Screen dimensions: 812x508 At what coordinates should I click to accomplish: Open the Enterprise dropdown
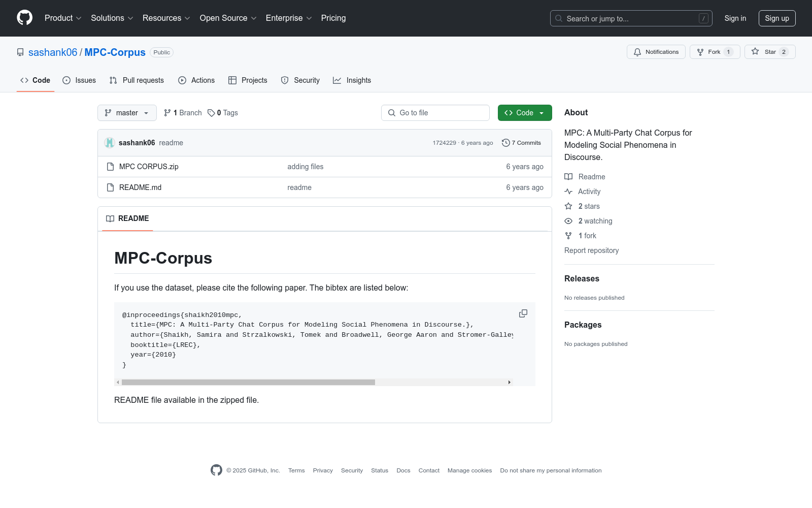click(x=289, y=18)
